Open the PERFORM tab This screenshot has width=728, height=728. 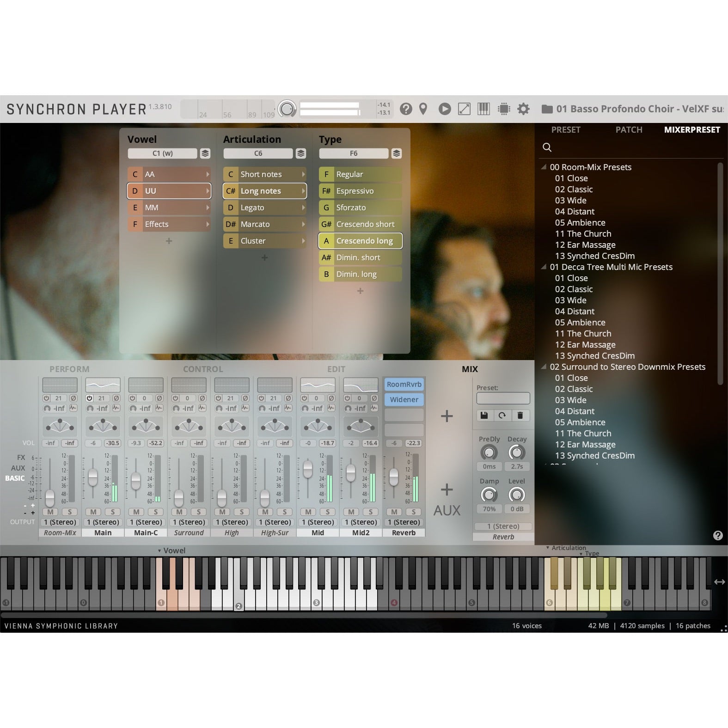coord(69,369)
